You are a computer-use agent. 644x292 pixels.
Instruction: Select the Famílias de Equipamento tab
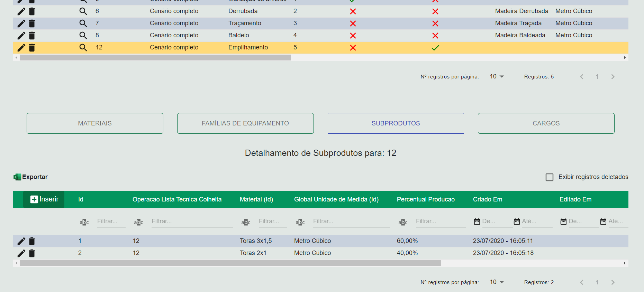click(245, 123)
